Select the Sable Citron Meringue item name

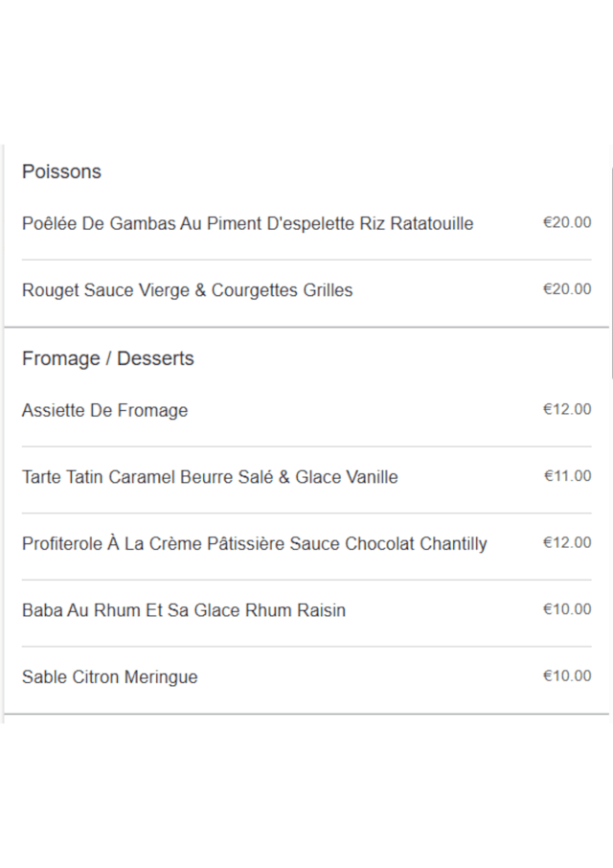(x=109, y=677)
